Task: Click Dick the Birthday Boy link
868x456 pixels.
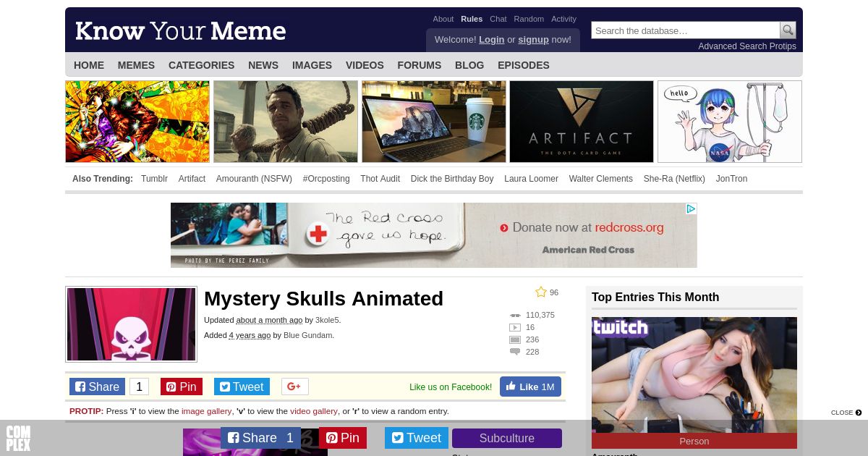Action: tap(452, 179)
